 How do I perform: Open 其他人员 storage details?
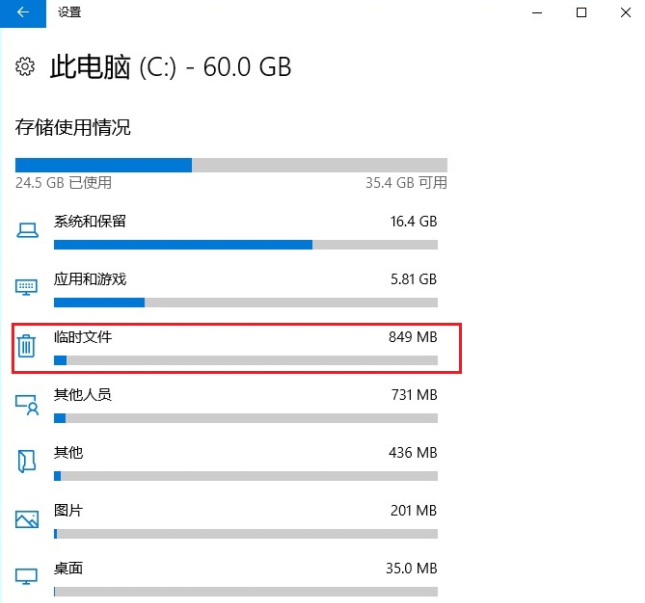pyautogui.click(x=83, y=395)
